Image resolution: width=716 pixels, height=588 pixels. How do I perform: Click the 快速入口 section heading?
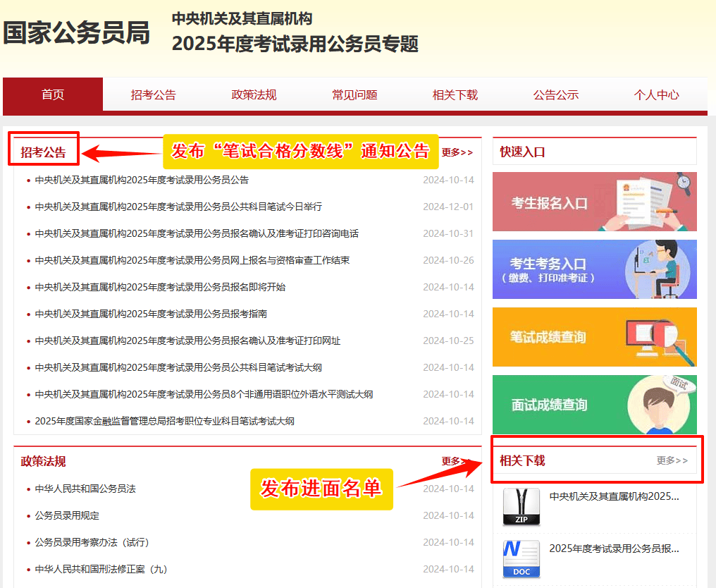[x=522, y=152]
